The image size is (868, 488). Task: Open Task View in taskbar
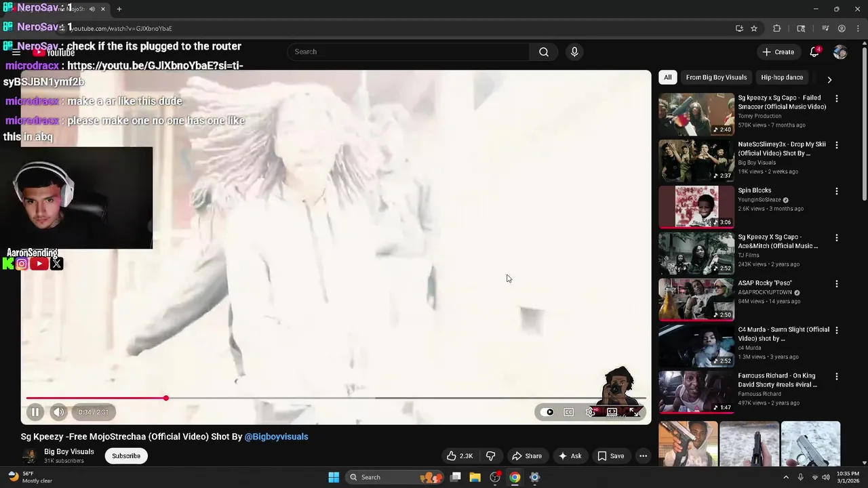click(456, 477)
